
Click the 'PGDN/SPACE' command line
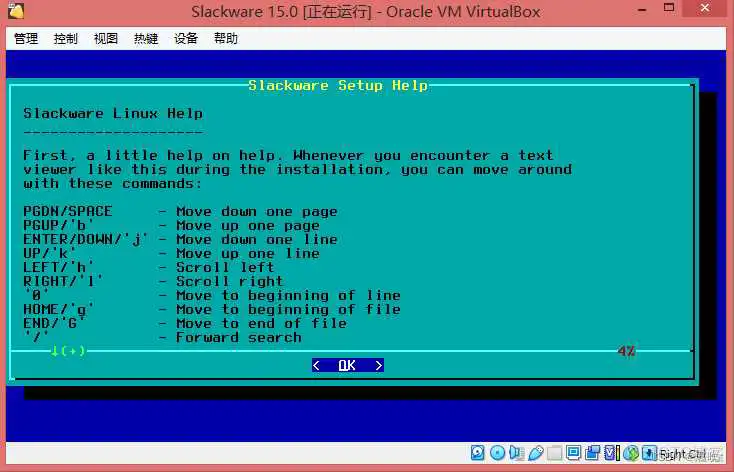pyautogui.click(x=180, y=211)
